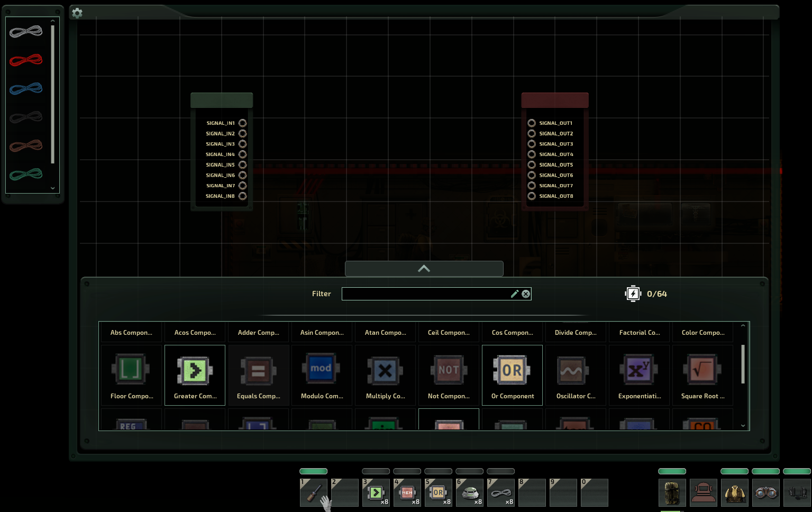Select the Greater component in hotbar slot 3
The image size is (812, 512).
pyautogui.click(x=376, y=493)
